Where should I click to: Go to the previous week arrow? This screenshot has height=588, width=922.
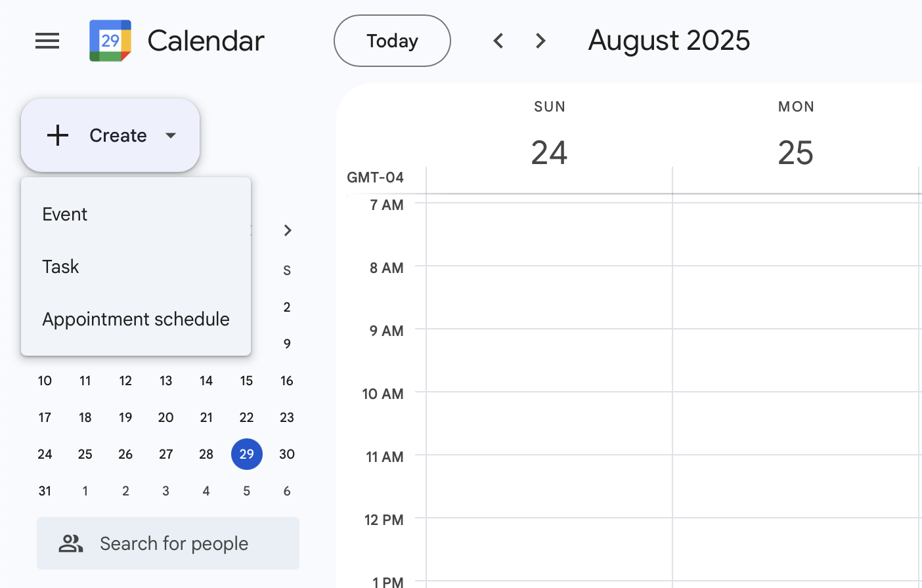pos(498,41)
